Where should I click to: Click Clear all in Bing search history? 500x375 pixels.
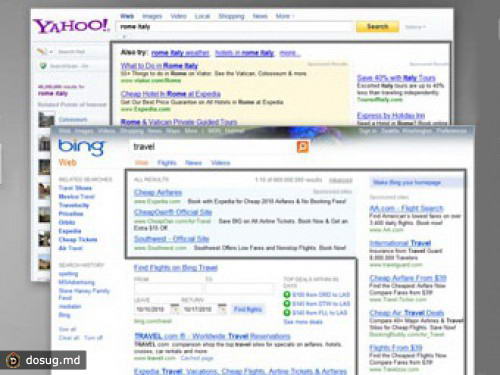tap(69, 338)
